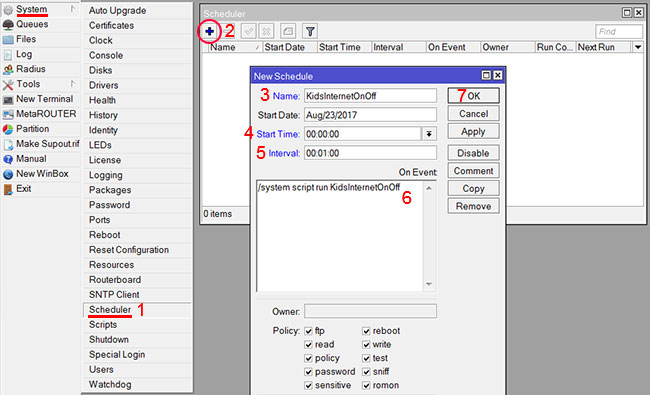The height and width of the screenshot is (395, 650).
Task: Click the Find search box in Scheduler
Action: (618, 32)
